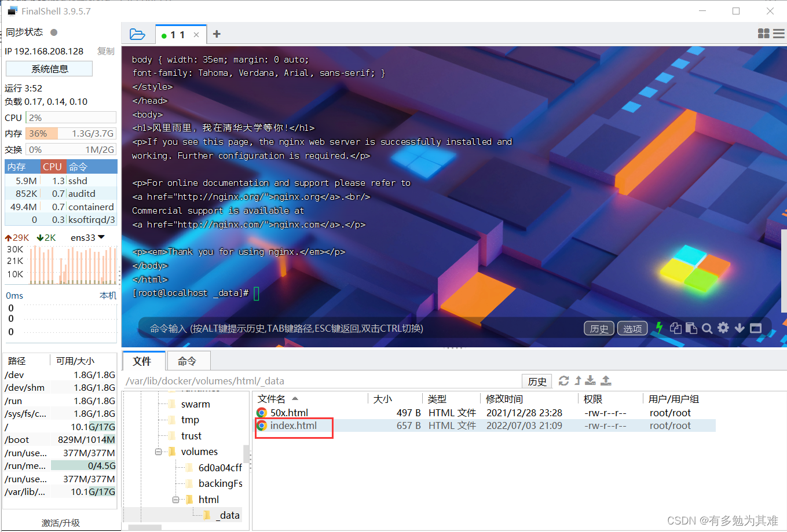Click the scroll-to-bottom arrow icon

coord(740,328)
